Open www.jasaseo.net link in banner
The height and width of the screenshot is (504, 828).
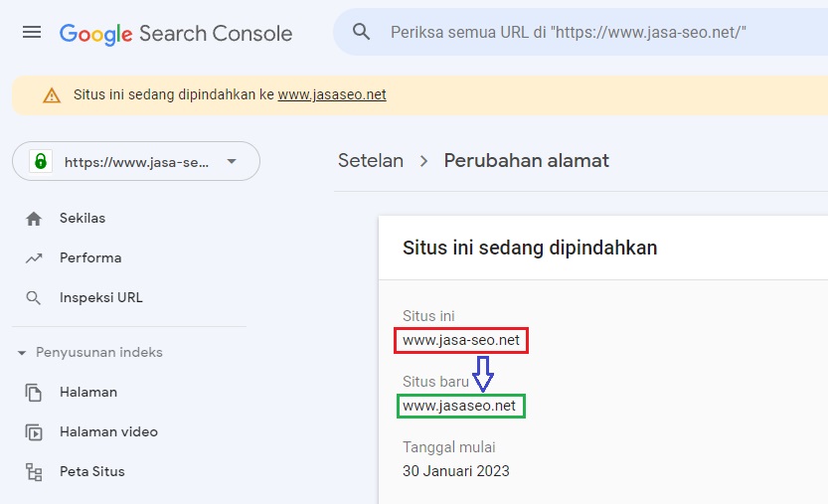point(332,94)
